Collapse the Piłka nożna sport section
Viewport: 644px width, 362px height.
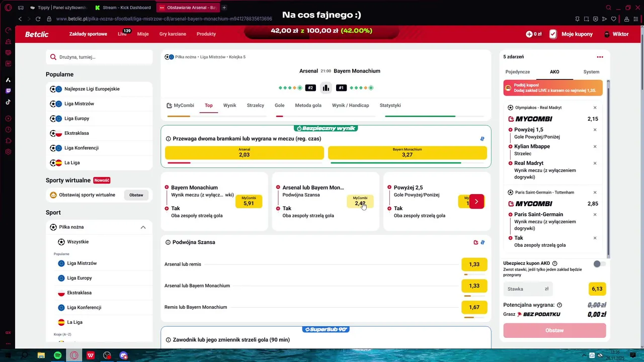pyautogui.click(x=143, y=227)
